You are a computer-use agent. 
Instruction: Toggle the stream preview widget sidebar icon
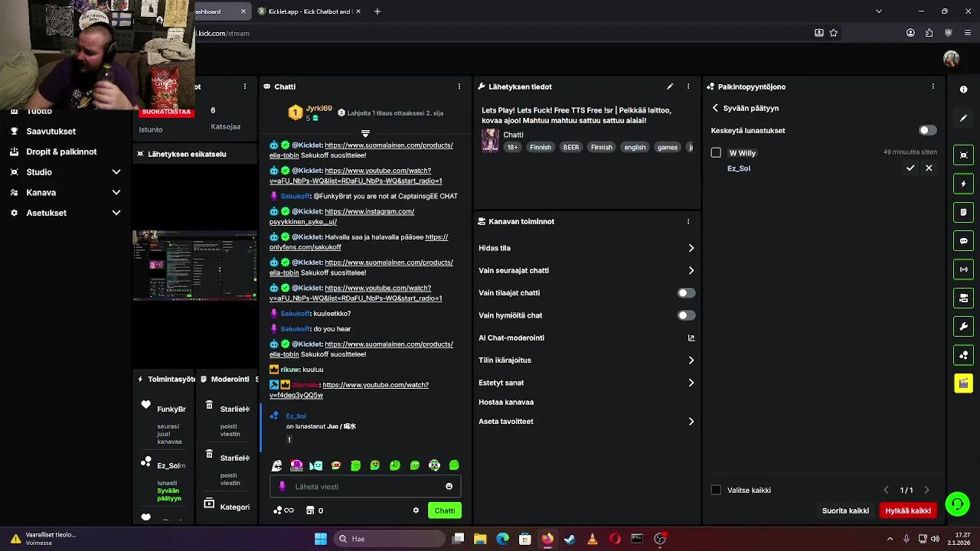click(x=964, y=155)
